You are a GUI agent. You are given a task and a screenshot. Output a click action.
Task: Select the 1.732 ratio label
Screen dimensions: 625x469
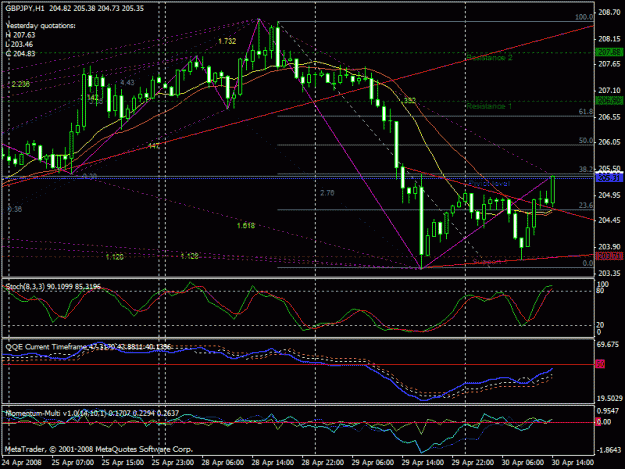pyautogui.click(x=227, y=41)
